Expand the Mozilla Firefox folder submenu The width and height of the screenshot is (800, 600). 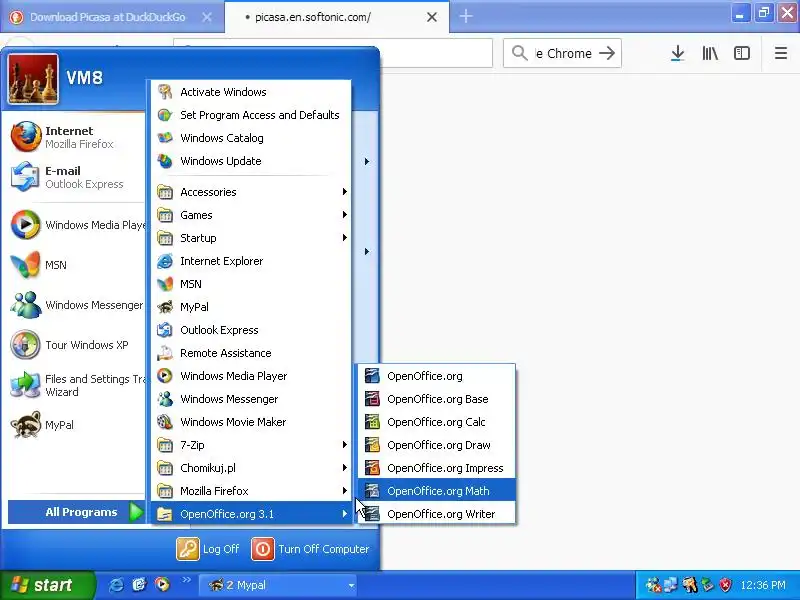[251, 491]
